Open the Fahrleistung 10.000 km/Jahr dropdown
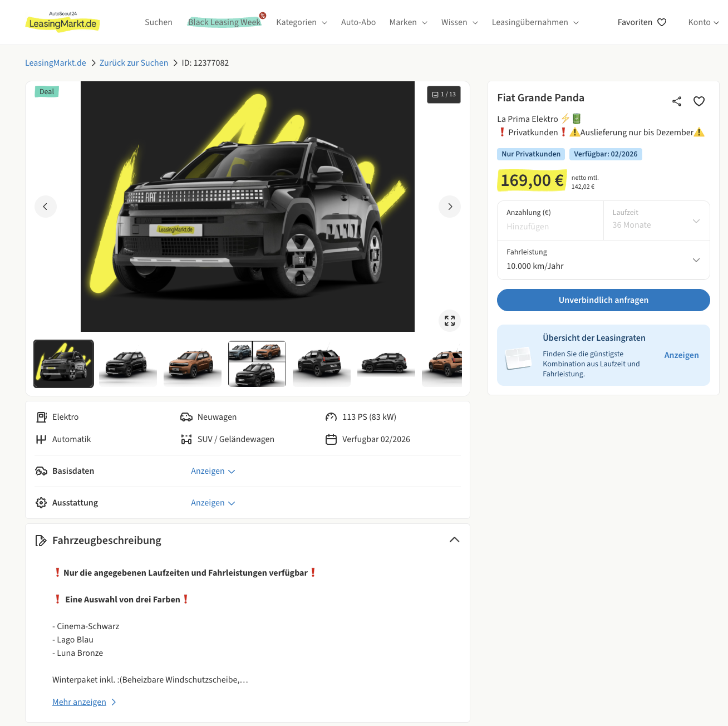Viewport: 728px width, 726px height. tap(603, 260)
